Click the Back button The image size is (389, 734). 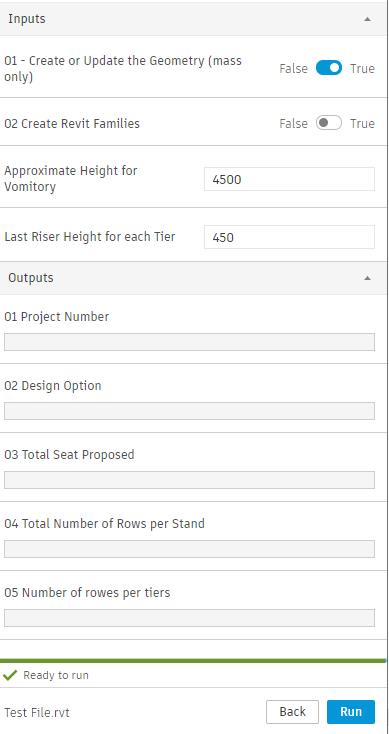pos(292,712)
